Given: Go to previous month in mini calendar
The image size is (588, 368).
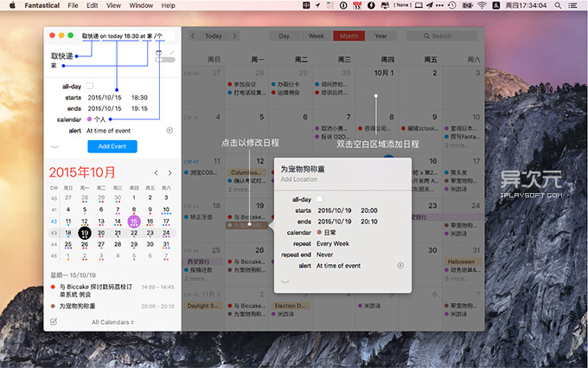Looking at the screenshot, I should click(155, 173).
